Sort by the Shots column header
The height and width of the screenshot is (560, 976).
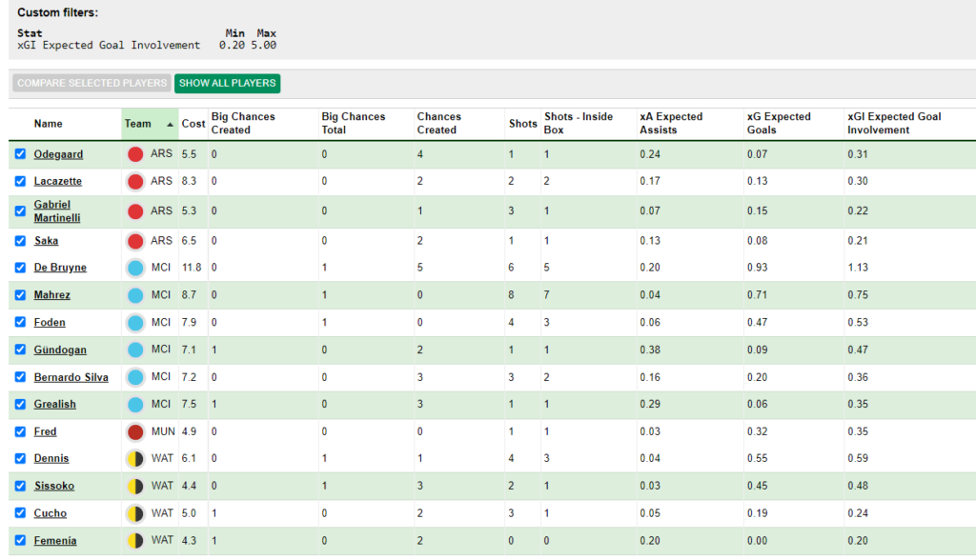(x=522, y=124)
